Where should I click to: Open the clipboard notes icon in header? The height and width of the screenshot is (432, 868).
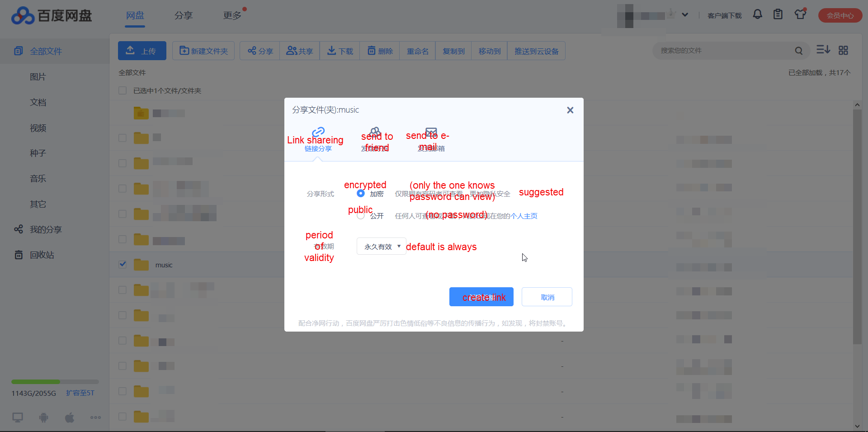coord(778,14)
